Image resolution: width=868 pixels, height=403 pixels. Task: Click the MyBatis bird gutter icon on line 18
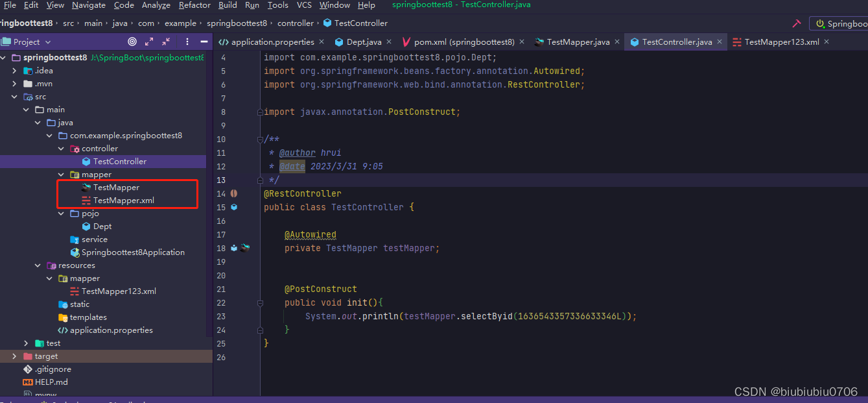pyautogui.click(x=245, y=247)
